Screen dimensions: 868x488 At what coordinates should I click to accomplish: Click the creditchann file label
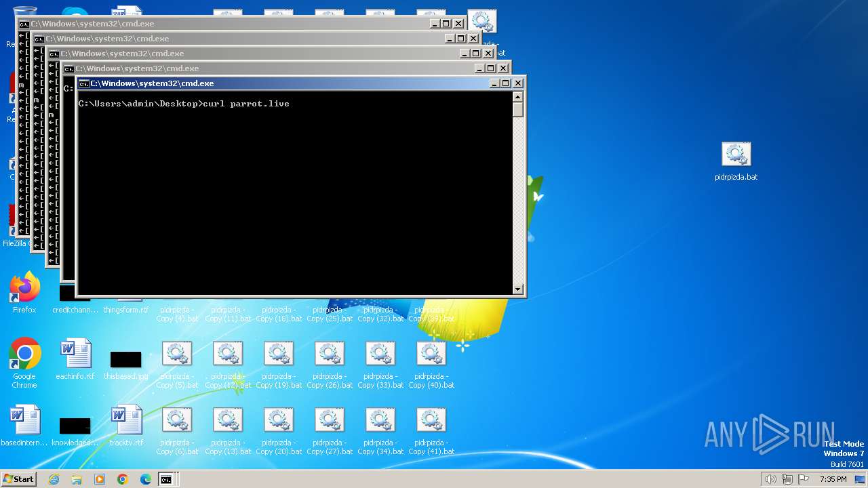click(x=75, y=310)
